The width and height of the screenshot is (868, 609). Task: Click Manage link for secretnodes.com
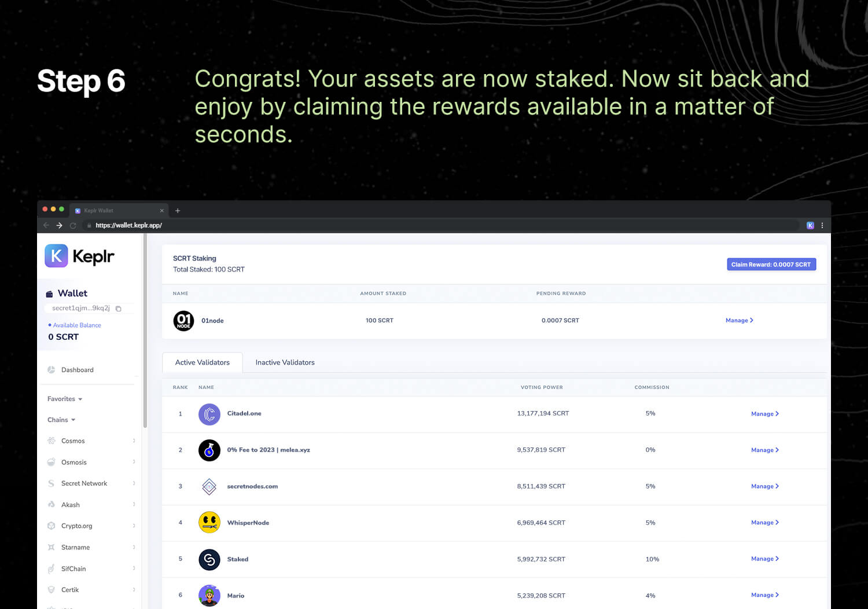coord(764,486)
